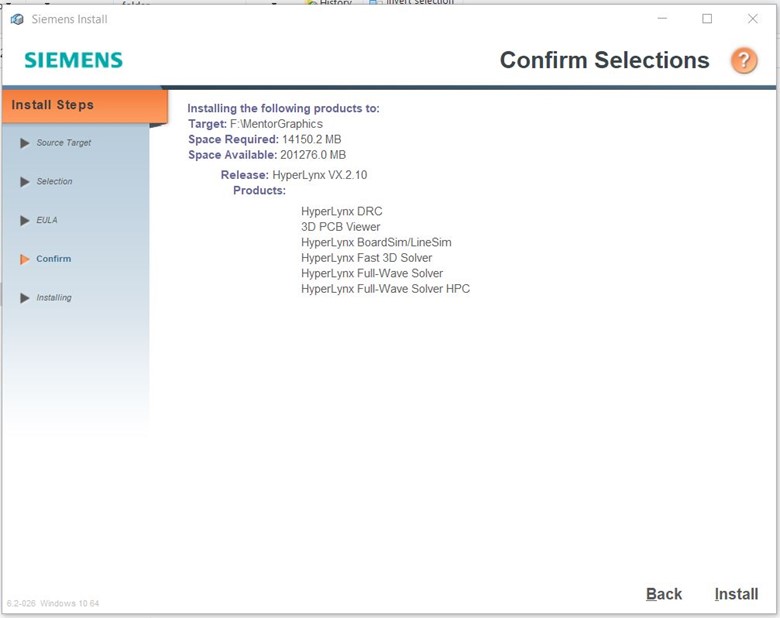Open the EULA step
Image resolution: width=780 pixels, height=618 pixels.
(x=47, y=220)
